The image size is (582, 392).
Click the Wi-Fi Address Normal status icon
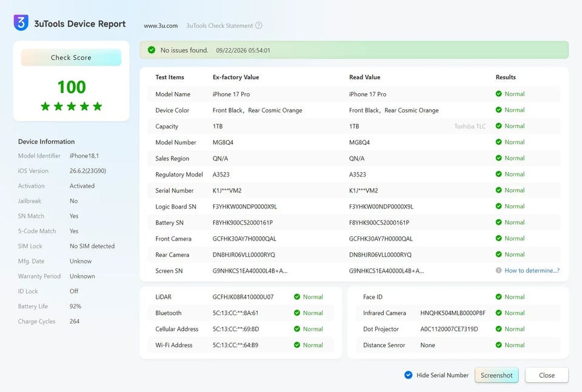pyautogui.click(x=297, y=345)
